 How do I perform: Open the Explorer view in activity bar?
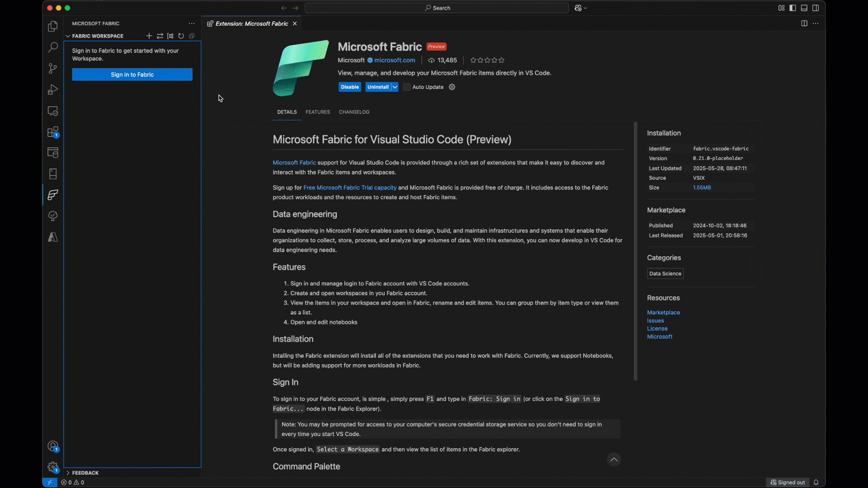(53, 26)
